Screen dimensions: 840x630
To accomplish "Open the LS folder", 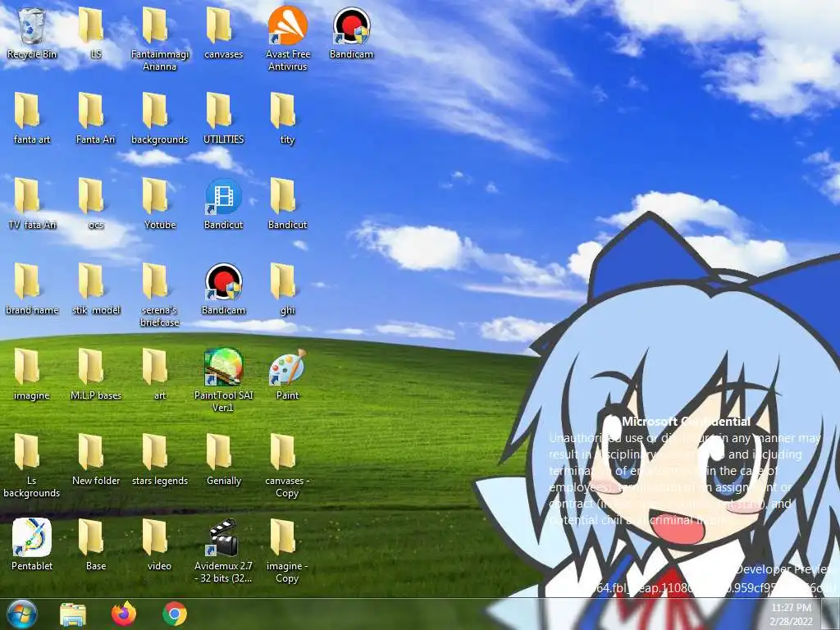I will click(x=95, y=33).
